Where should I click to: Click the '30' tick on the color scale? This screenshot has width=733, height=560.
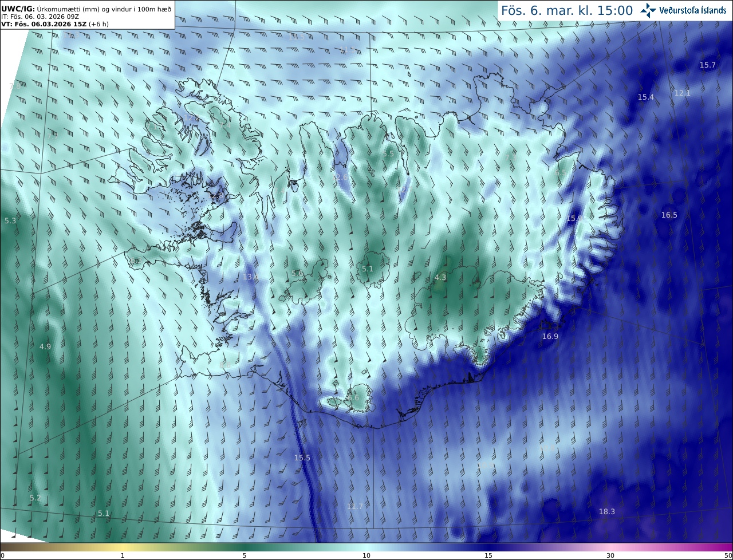coord(610,556)
